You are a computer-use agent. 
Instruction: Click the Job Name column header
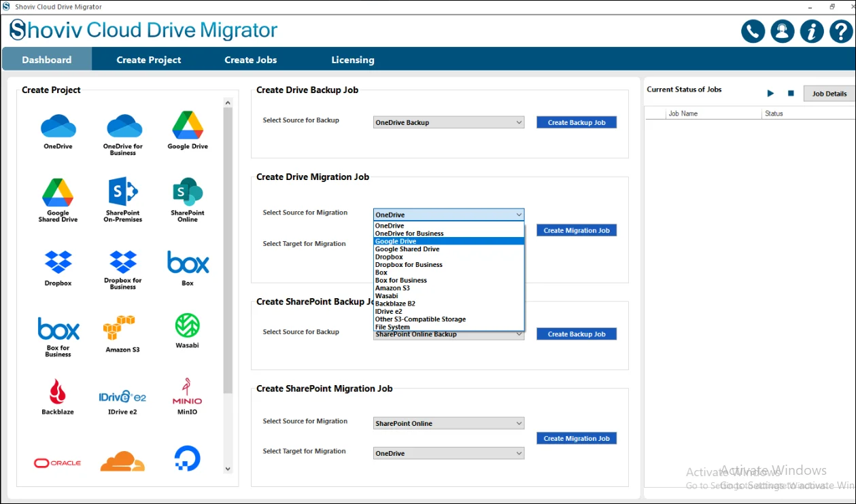pyautogui.click(x=714, y=113)
